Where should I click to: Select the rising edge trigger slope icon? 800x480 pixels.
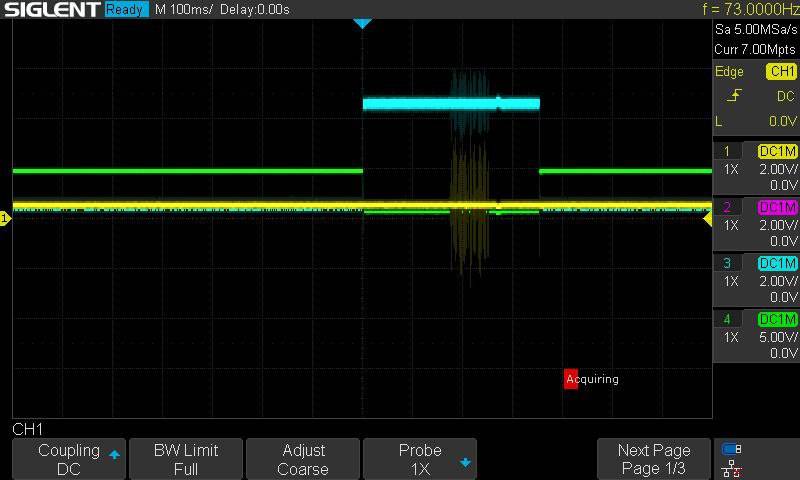click(734, 95)
